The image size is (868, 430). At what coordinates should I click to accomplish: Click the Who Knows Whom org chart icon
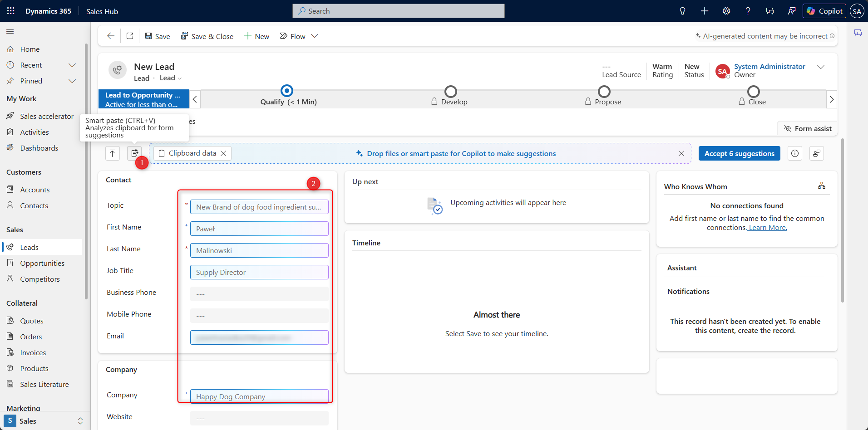(822, 186)
